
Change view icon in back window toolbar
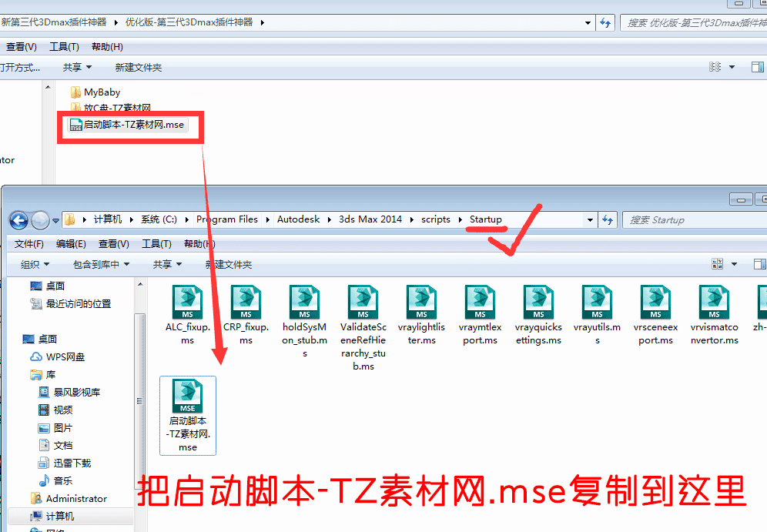point(715,67)
